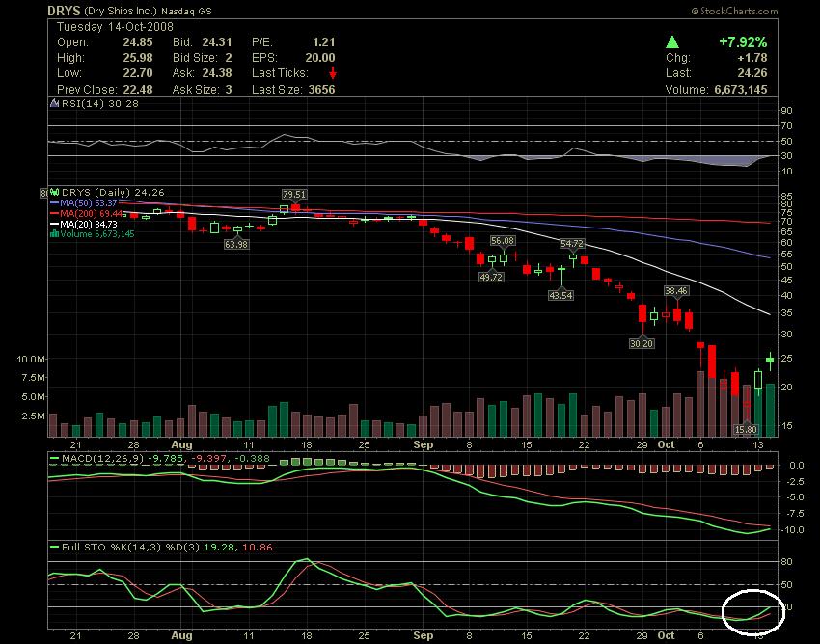Click the 7.5M volume axis label

33,377
